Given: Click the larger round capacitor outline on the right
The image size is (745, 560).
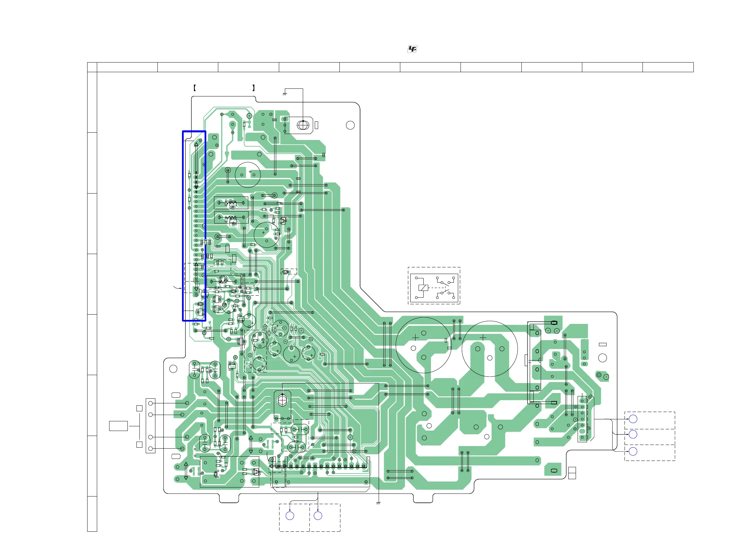Looking at the screenshot, I should coord(489,349).
